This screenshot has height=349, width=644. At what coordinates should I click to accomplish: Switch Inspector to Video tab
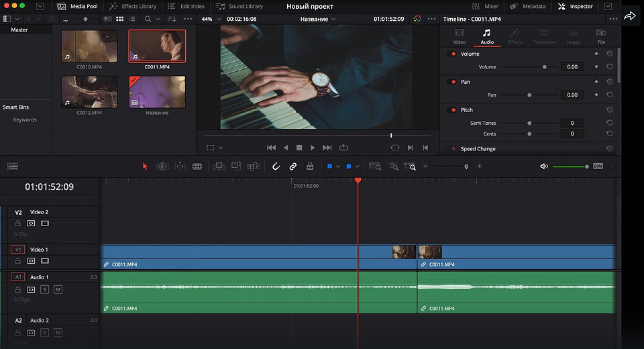click(459, 37)
